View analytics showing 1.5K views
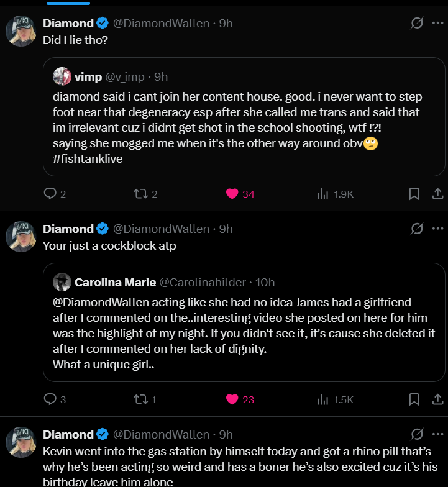The image size is (448, 487). [336, 399]
